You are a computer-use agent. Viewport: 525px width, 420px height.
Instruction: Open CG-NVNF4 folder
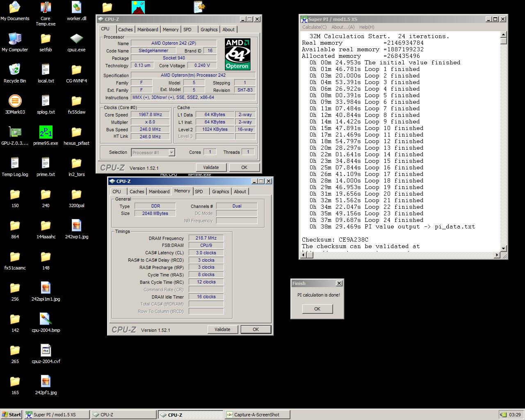76,73
